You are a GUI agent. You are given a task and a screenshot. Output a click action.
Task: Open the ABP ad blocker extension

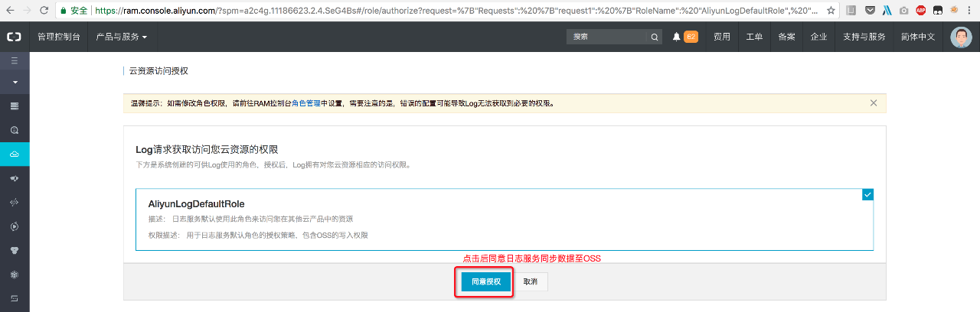pos(921,11)
